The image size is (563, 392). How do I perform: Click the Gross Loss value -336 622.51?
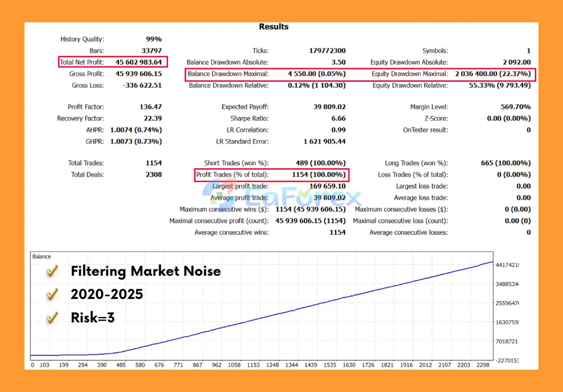[x=142, y=86]
